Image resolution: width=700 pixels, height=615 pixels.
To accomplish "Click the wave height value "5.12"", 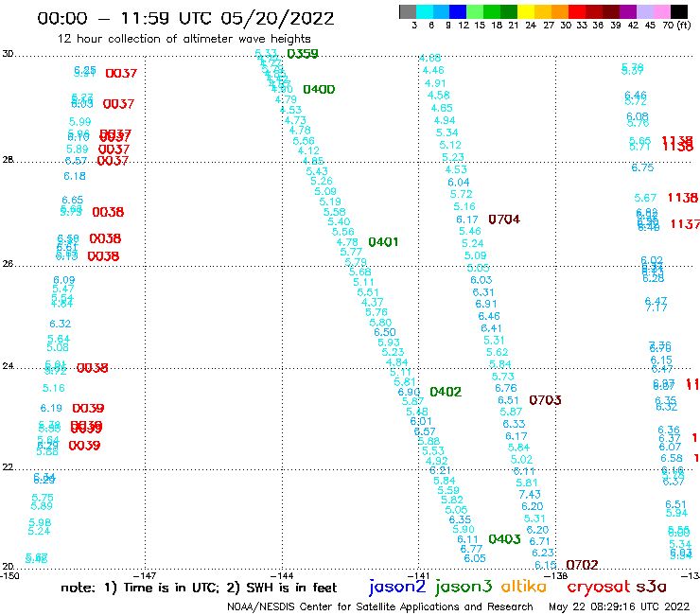I will coord(450,145).
